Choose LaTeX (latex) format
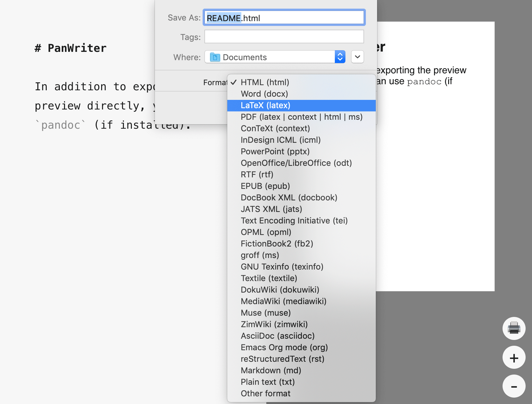The width and height of the screenshot is (532, 404). [x=302, y=105]
